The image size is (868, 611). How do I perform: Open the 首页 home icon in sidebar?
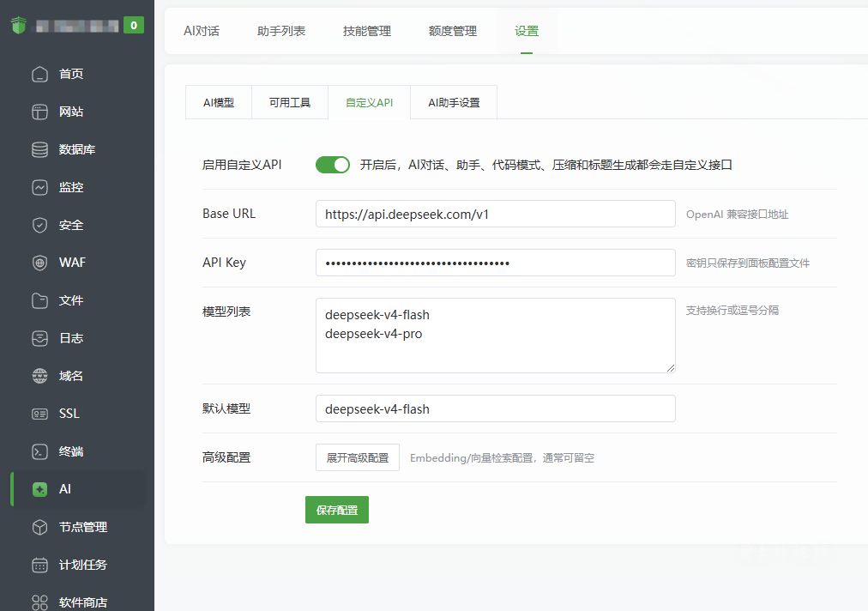(39, 74)
